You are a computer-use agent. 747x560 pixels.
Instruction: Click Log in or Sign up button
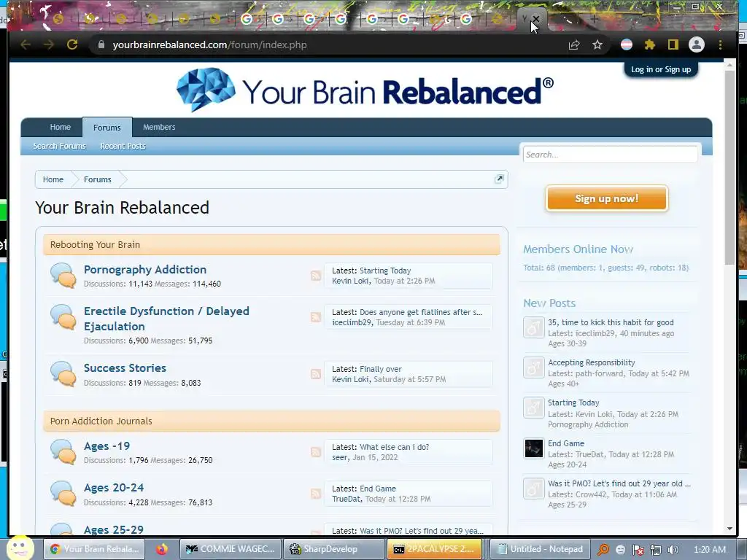[661, 69]
